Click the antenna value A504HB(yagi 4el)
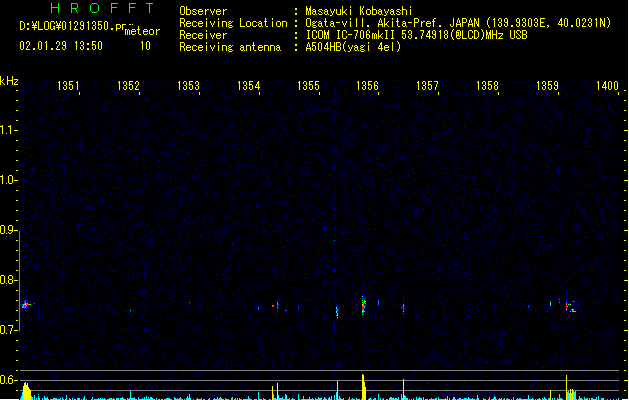 [x=353, y=47]
